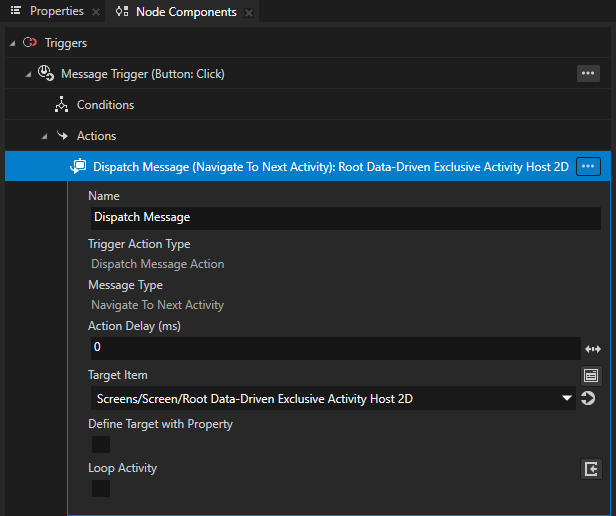Click the Trigger Action Type label
The image size is (616, 516).
(x=139, y=244)
